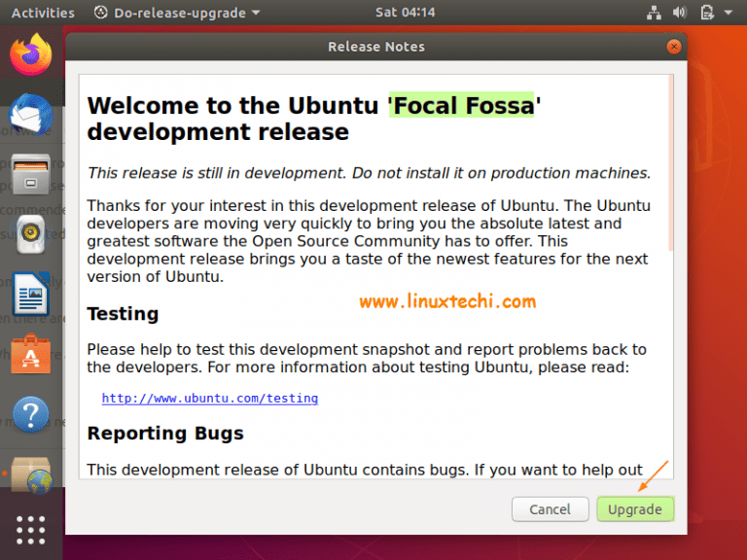Image resolution: width=747 pixels, height=560 pixels.
Task: Follow the ubuntu.com/testing link
Action: [x=210, y=398]
